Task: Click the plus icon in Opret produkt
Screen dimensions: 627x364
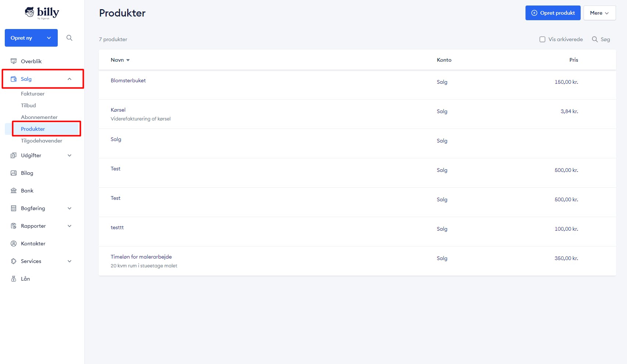Action: tap(534, 13)
